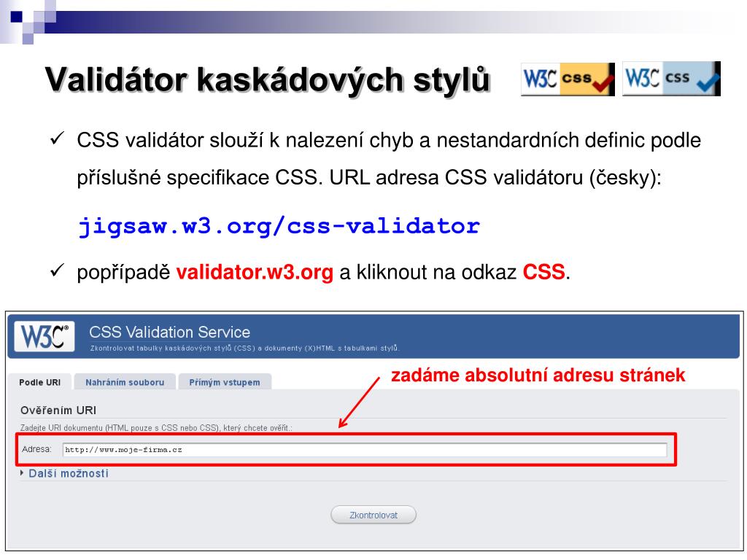
Task: Click the blue W3C CSS valid badge
Action: click(671, 79)
